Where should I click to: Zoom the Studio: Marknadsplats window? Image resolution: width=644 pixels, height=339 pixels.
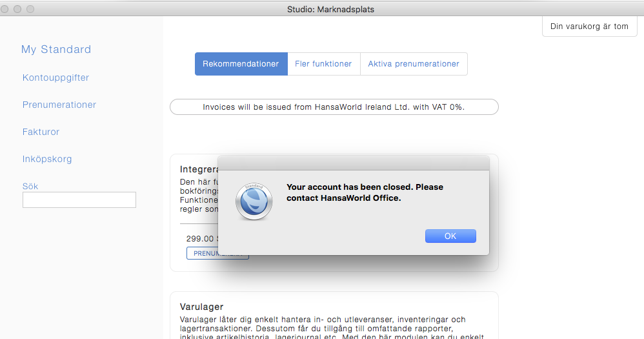pos(30,9)
